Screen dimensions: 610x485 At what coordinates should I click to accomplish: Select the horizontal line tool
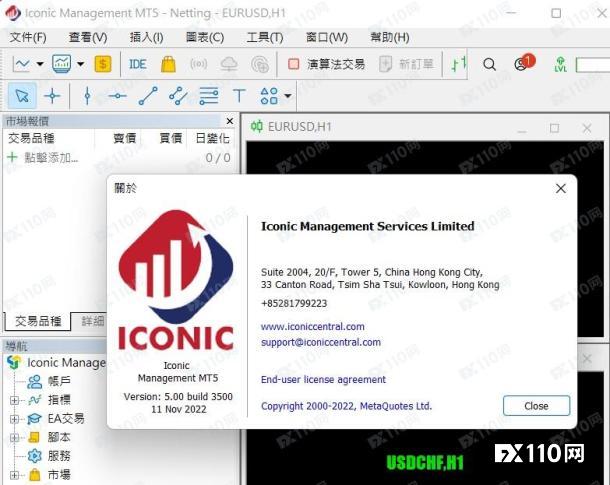(x=117, y=96)
